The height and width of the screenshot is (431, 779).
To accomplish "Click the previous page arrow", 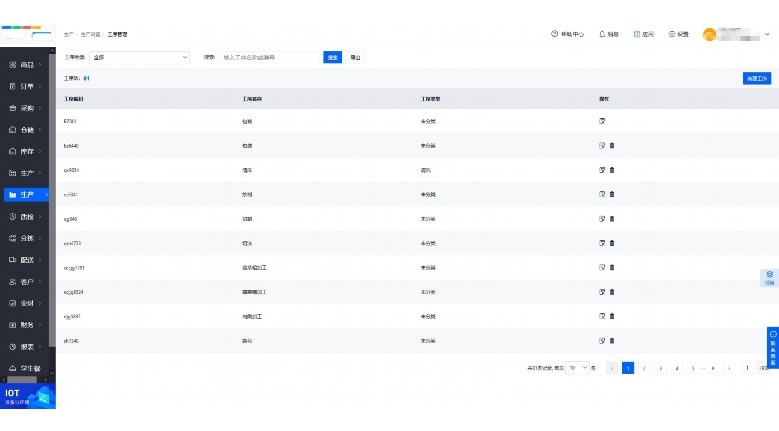I will pos(612,368).
